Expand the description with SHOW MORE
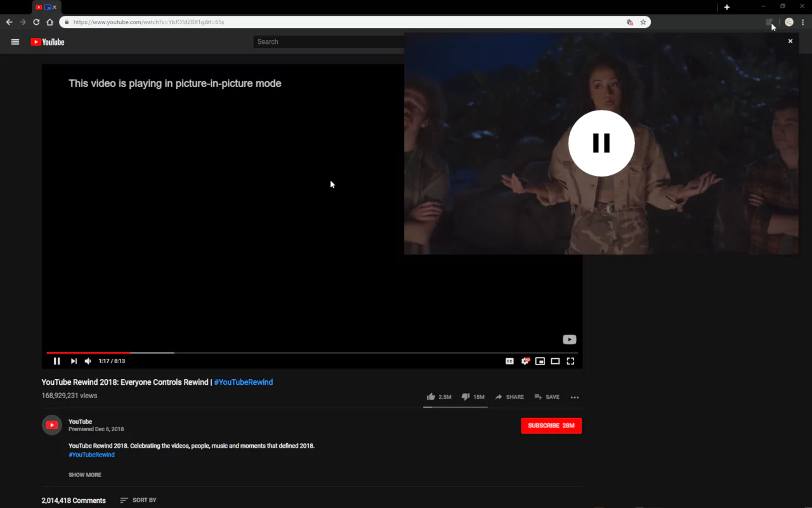Image resolution: width=812 pixels, height=508 pixels. click(84, 474)
